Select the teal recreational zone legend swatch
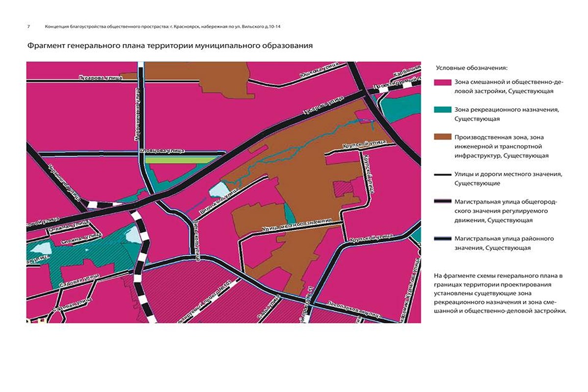The width and height of the screenshot is (588, 392). tap(443, 110)
